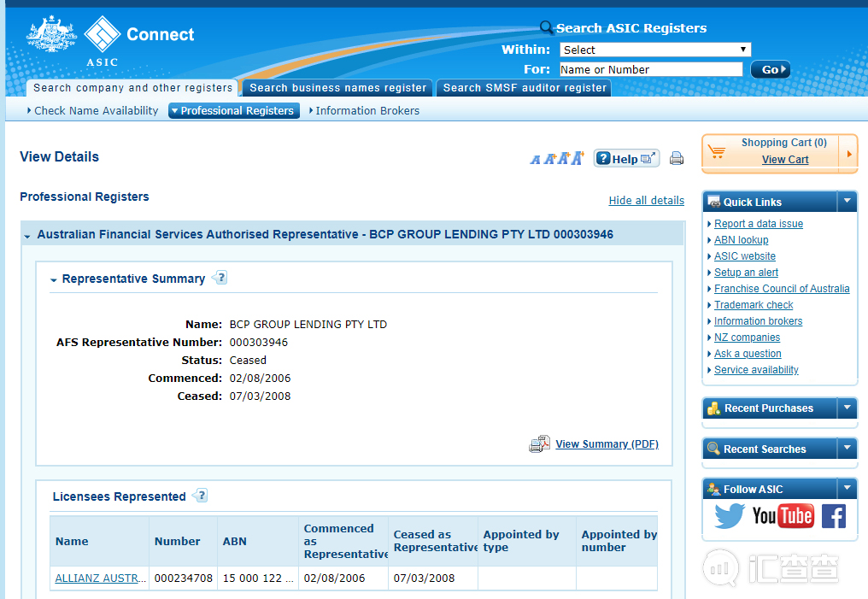Open Franchise Council of Australia link
The image size is (868, 599).
coord(782,289)
